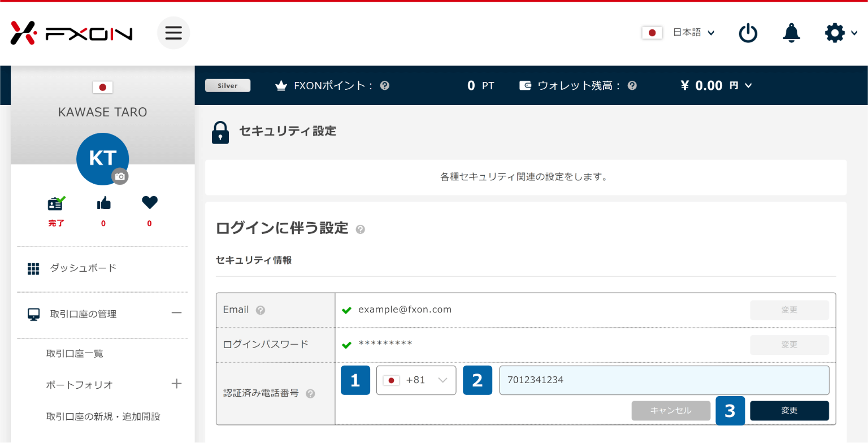Expand the wallet currency dropdown 円
The image size is (868, 443).
coord(741,86)
